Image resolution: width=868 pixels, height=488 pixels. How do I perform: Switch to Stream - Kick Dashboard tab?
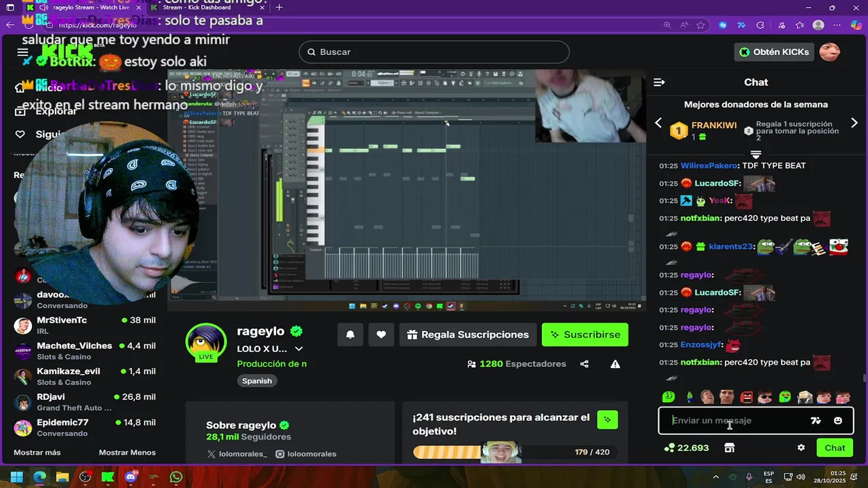click(x=203, y=7)
